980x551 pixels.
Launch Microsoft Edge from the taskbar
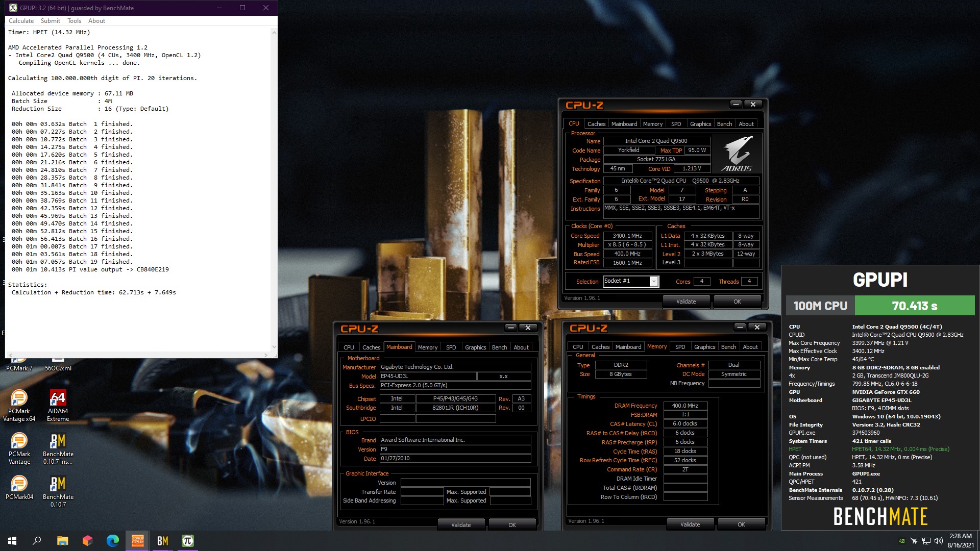(112, 541)
